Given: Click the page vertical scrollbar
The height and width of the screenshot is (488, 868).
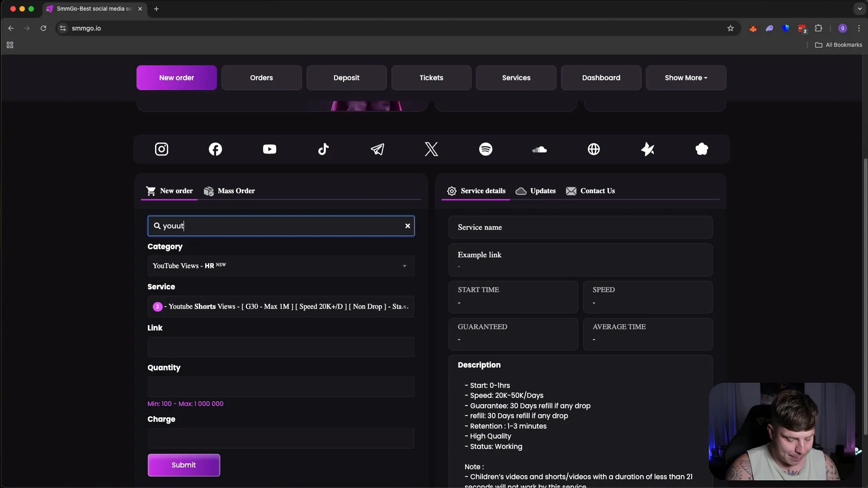Looking at the screenshot, I should [x=865, y=296].
